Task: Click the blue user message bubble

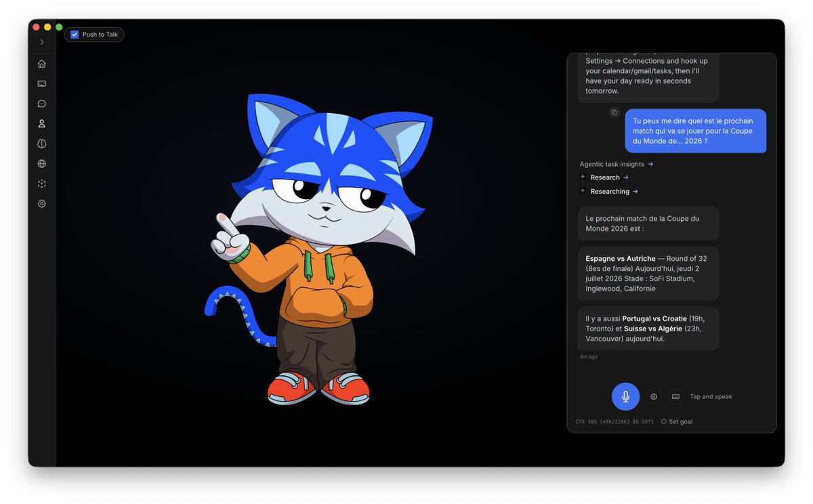Action: pyautogui.click(x=695, y=131)
